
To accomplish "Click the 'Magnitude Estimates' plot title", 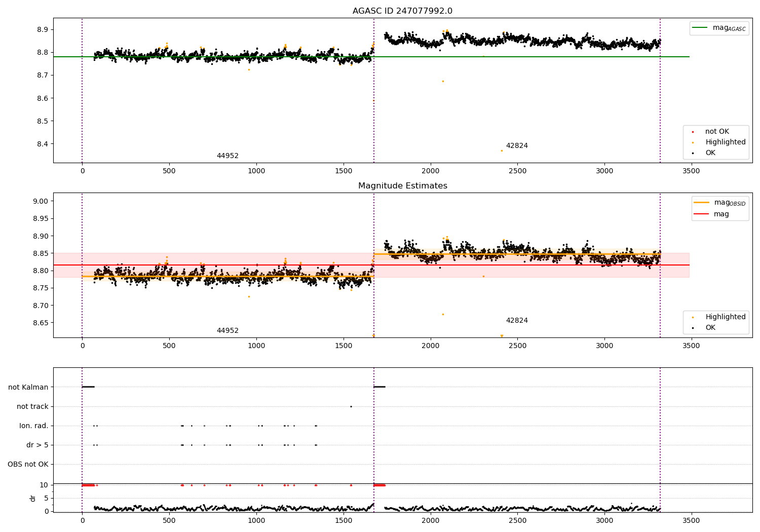I will (x=402, y=186).
